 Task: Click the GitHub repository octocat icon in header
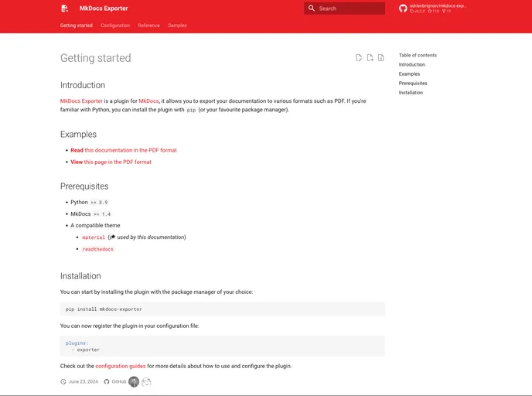click(x=403, y=9)
